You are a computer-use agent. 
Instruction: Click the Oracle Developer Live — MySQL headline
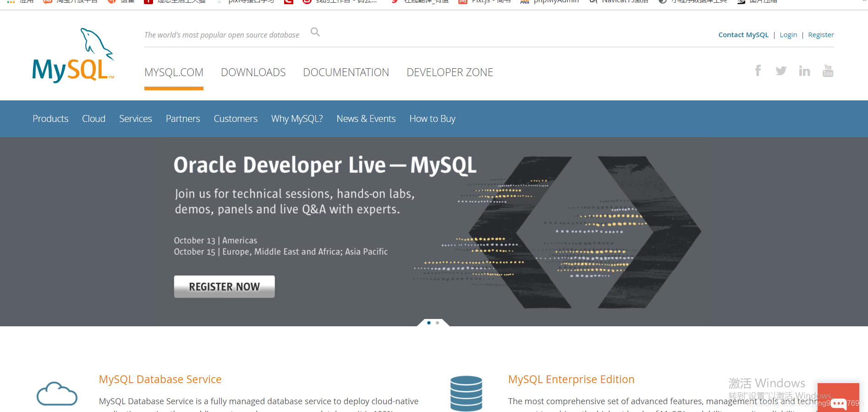point(325,165)
